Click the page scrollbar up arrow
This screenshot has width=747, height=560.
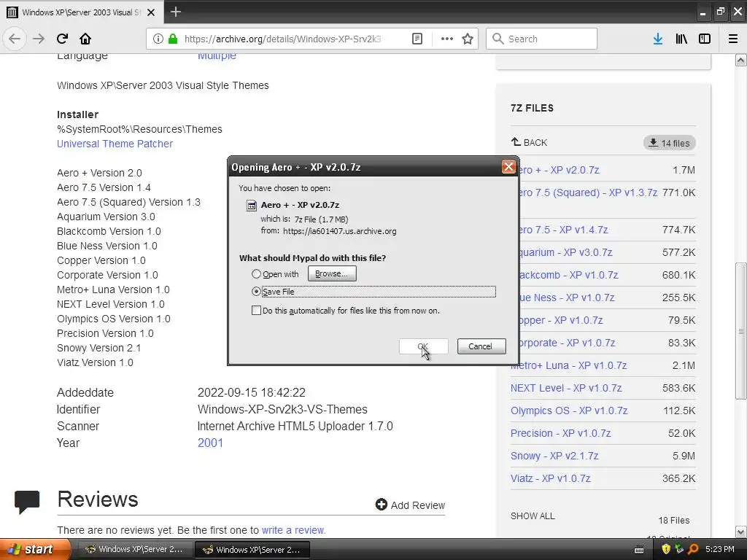[x=741, y=60]
